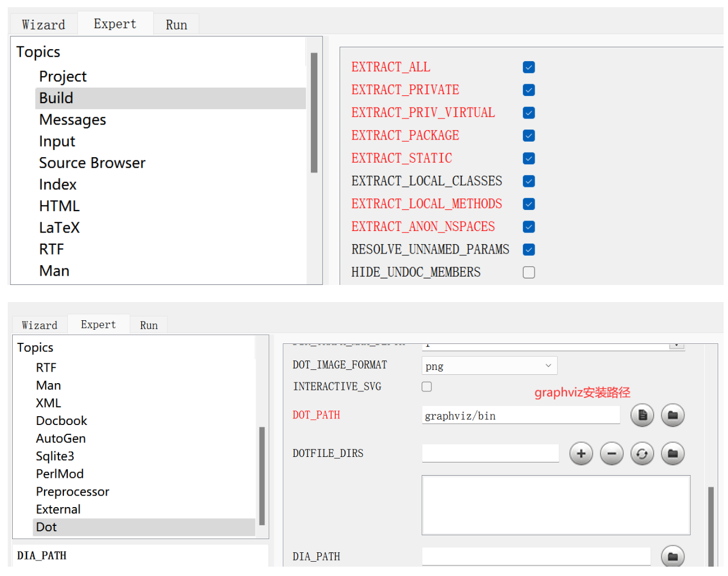Image resolution: width=728 pixels, height=576 pixels.
Task: Click the refresh icon in the DOTFILE_DIRS row
Action: (641, 453)
